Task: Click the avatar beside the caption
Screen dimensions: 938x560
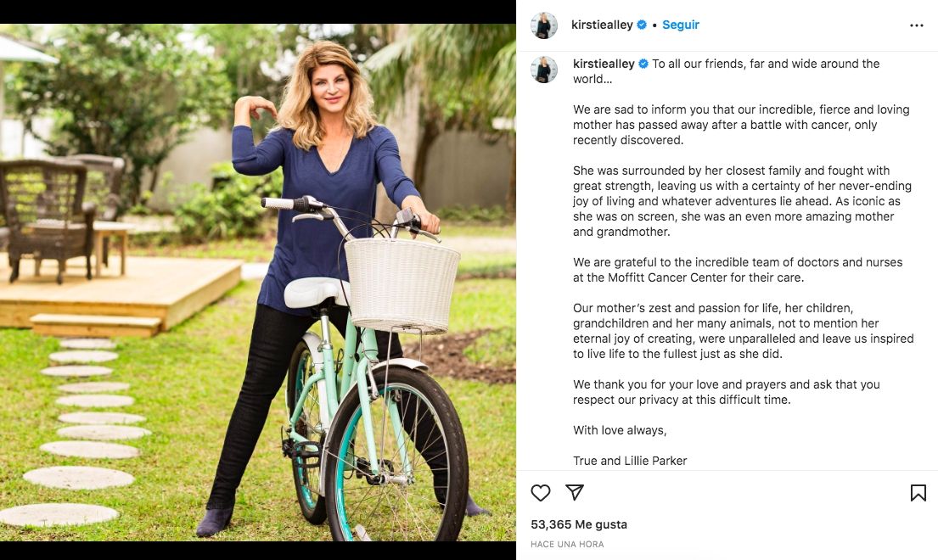Action: [544, 70]
